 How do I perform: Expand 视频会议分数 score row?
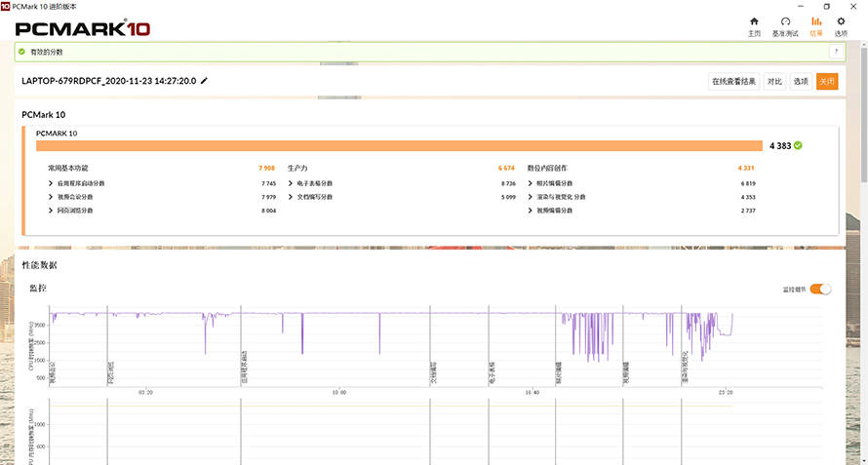pos(51,197)
